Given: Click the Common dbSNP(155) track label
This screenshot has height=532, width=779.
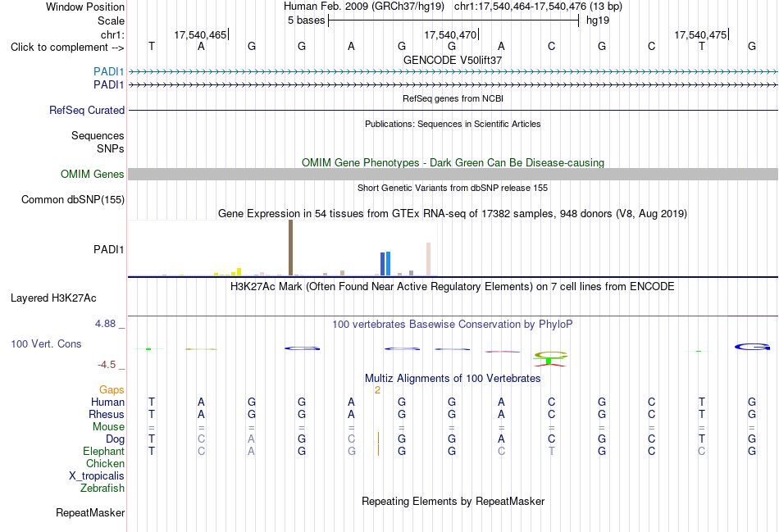Looking at the screenshot, I should 72,200.
